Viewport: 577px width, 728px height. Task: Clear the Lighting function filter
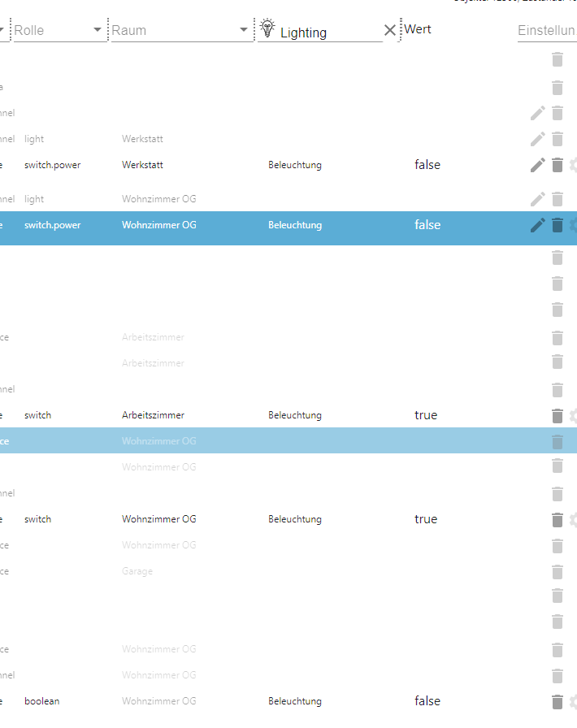(390, 30)
